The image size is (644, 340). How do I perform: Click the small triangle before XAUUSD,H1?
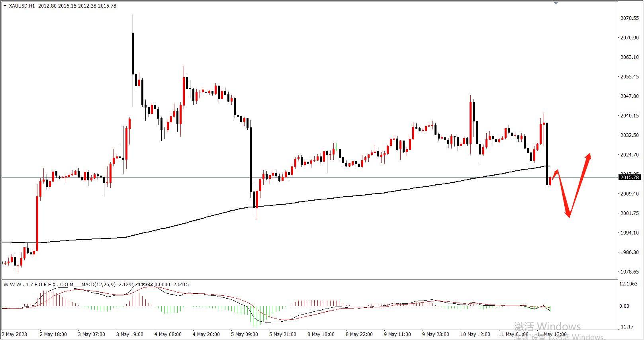[5, 6]
